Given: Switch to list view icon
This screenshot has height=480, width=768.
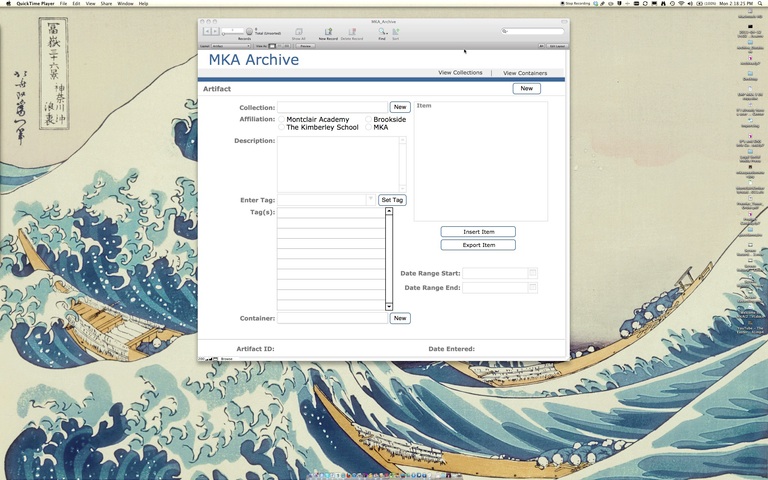Looking at the screenshot, I should (x=280, y=46).
